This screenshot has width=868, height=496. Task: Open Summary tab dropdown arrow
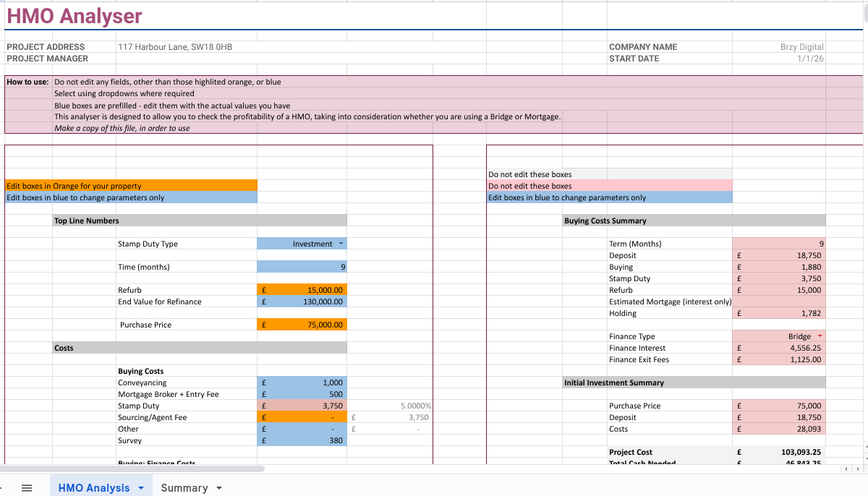point(218,488)
